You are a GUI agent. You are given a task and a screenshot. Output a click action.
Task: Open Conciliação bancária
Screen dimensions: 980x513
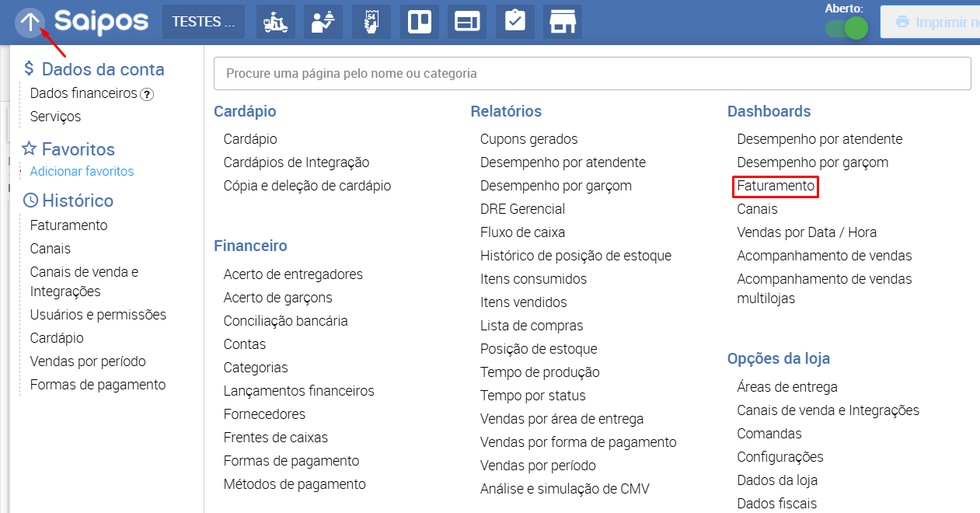pyautogui.click(x=285, y=321)
